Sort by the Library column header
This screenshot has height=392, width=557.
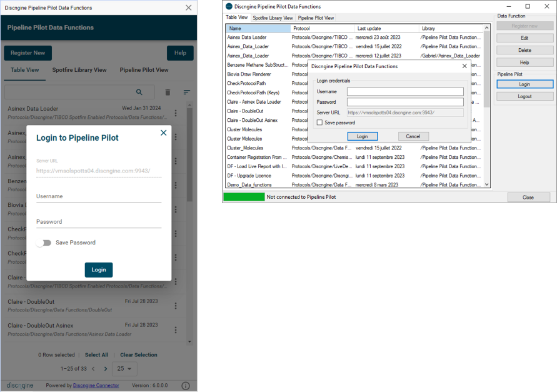[451, 28]
